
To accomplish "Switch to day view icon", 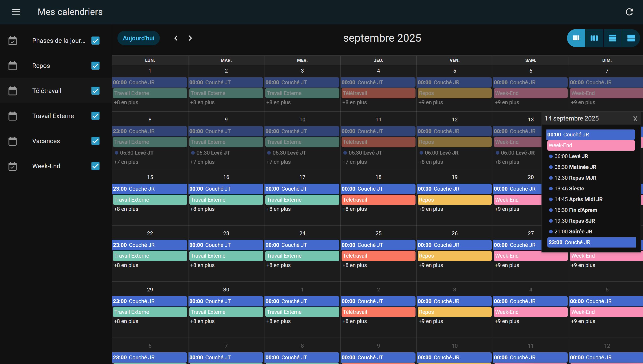I will (612, 38).
